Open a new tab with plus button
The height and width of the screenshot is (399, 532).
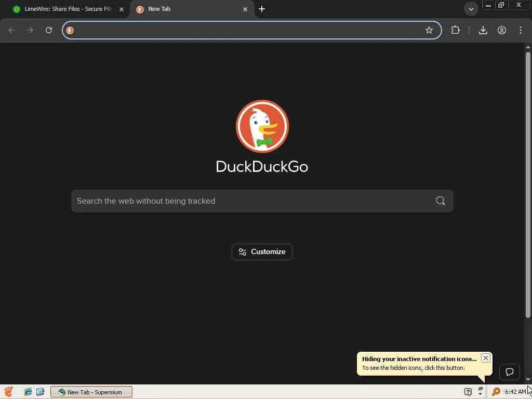262,9
